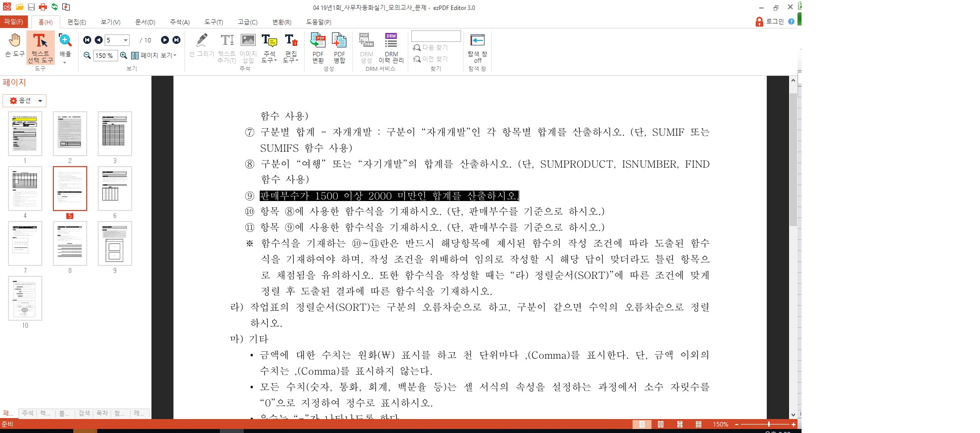The image size is (980, 433).
Task: Click the PDF 병합 merge icon
Action: [x=339, y=47]
